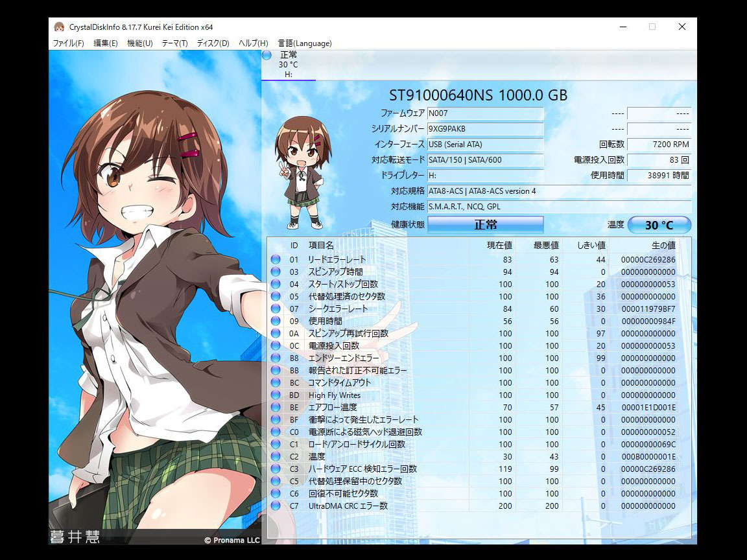Screen dimensions: 747x560
Task: Open the ファイル(F) menu
Action: tap(68, 43)
